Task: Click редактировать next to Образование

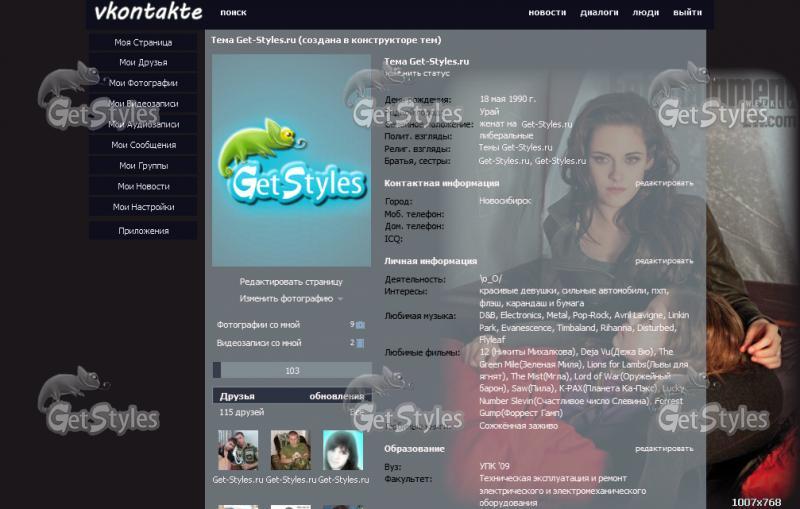Action: (x=664, y=448)
